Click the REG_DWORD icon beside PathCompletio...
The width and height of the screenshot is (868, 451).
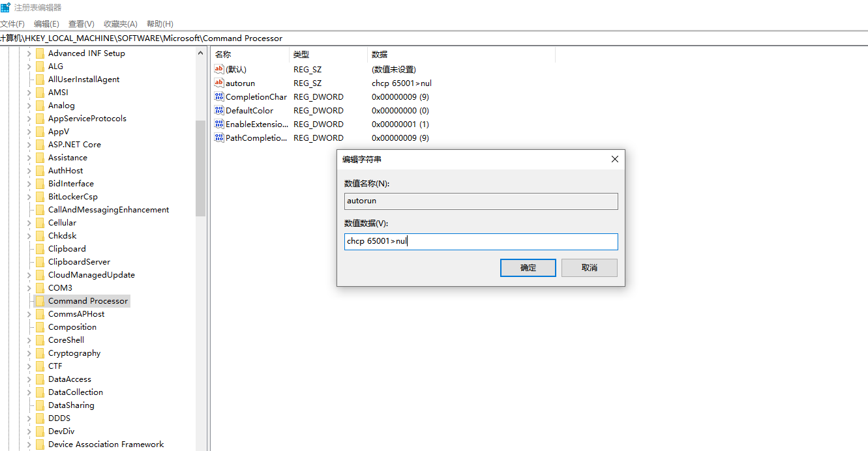(x=219, y=138)
